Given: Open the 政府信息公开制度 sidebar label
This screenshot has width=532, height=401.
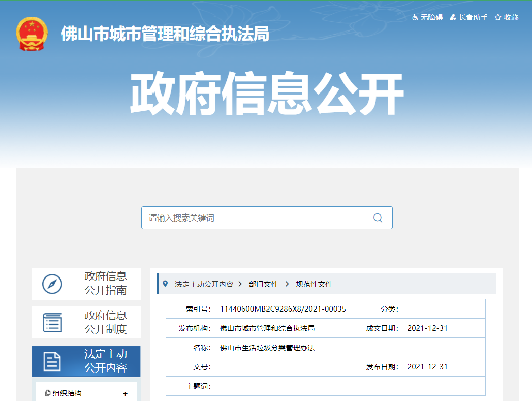Looking at the screenshot, I should pos(106,322).
